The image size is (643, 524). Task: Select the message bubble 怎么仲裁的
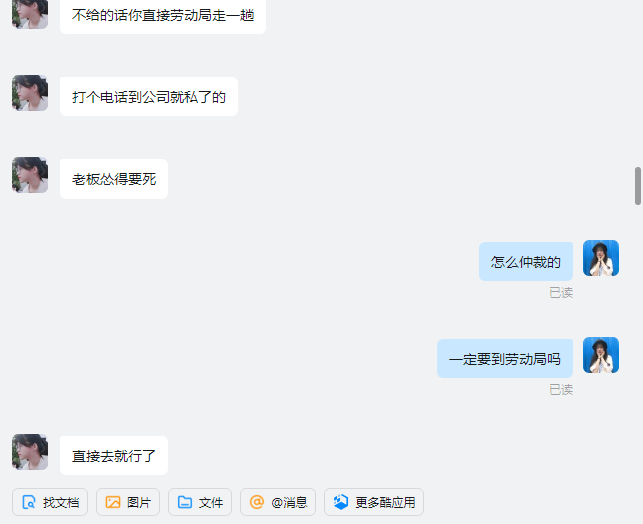(x=526, y=262)
